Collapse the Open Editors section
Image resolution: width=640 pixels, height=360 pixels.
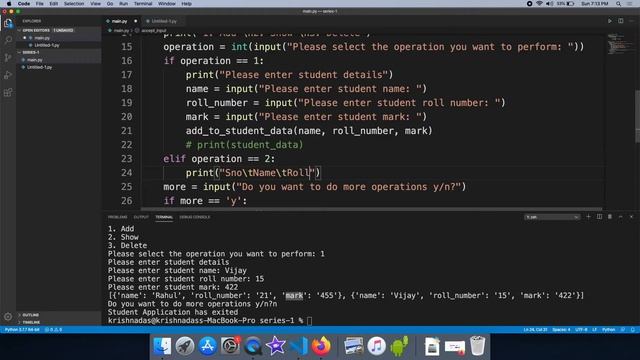click(36, 30)
